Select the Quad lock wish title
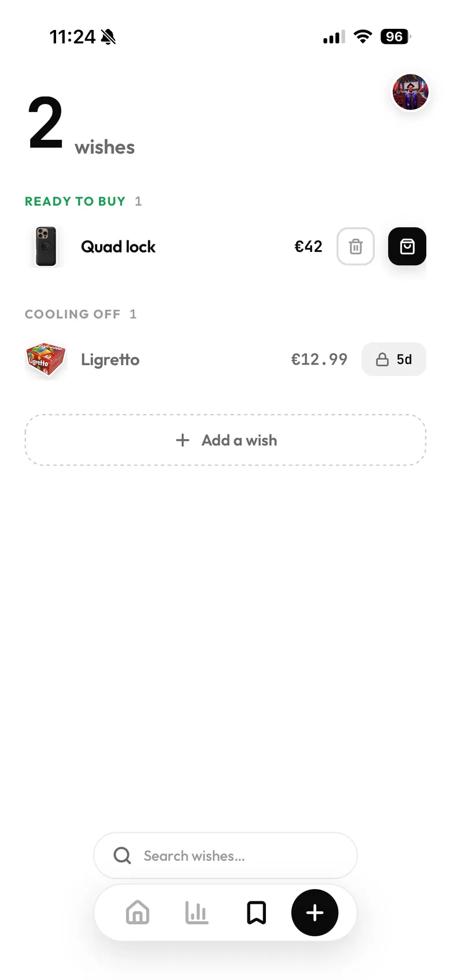The width and height of the screenshot is (451, 980). (118, 247)
